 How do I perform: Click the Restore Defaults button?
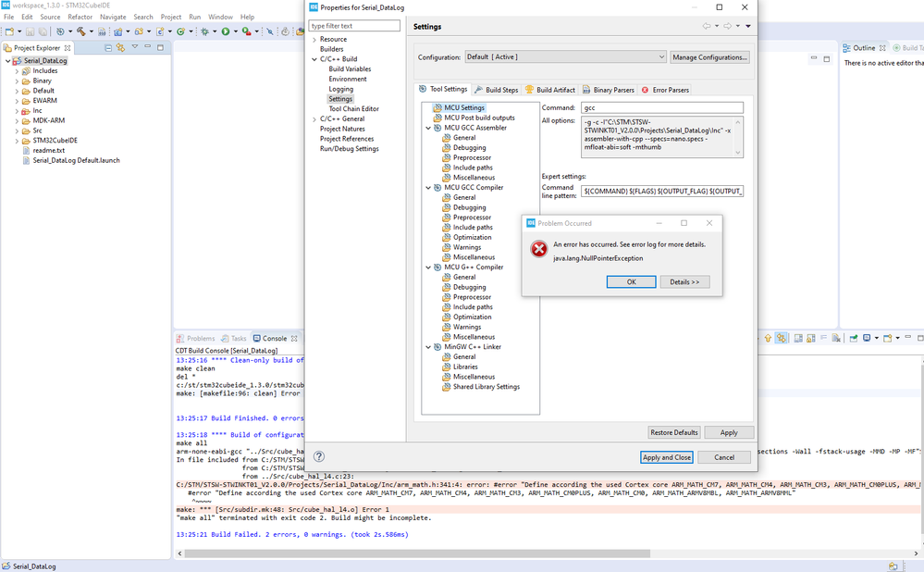point(674,432)
